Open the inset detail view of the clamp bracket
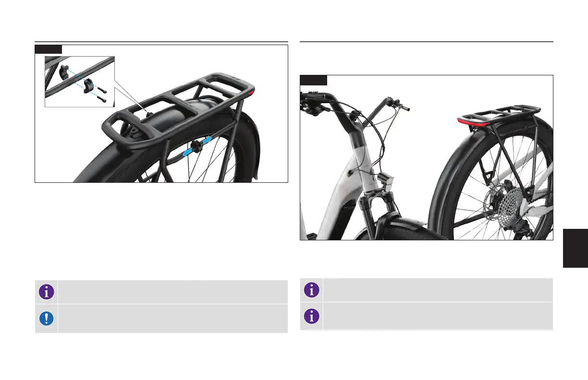 80,81
